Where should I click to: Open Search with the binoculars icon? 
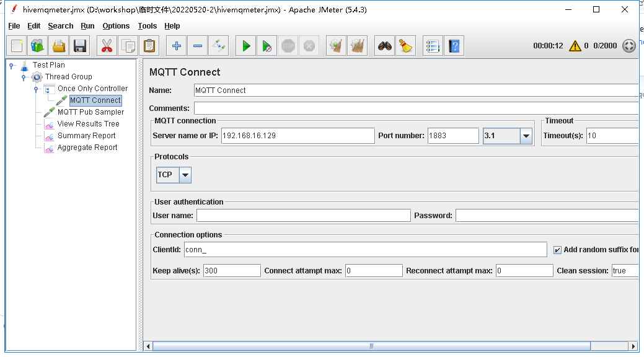click(x=384, y=45)
